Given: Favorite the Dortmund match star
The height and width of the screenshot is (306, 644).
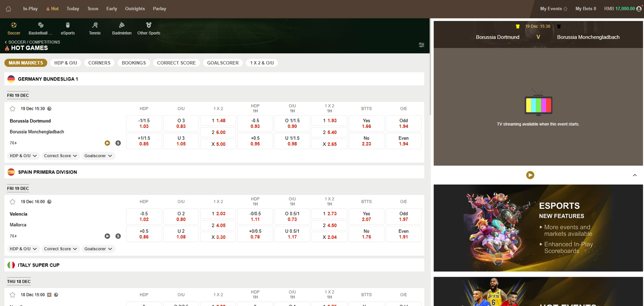Looking at the screenshot, I should pyautogui.click(x=12, y=109).
